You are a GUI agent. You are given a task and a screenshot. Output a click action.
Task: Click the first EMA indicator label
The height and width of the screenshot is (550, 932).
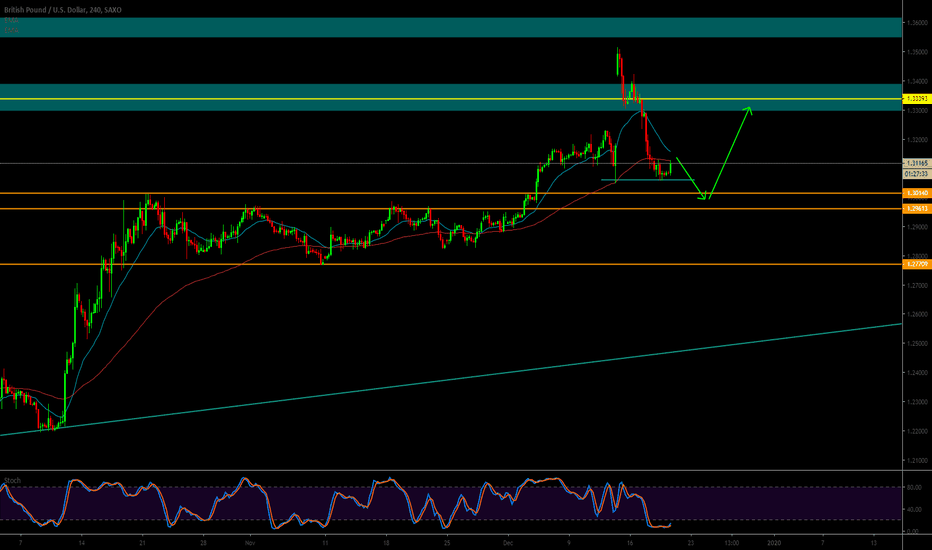pos(13,18)
